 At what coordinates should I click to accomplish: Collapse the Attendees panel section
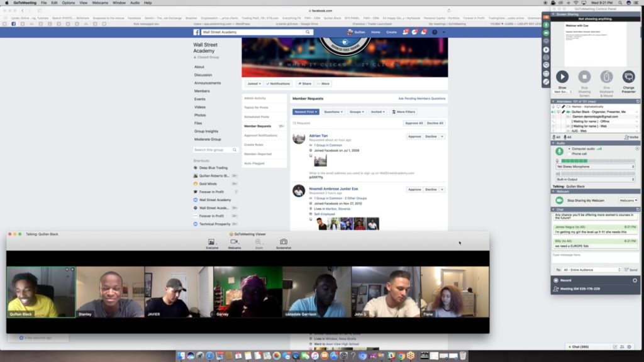point(553,101)
